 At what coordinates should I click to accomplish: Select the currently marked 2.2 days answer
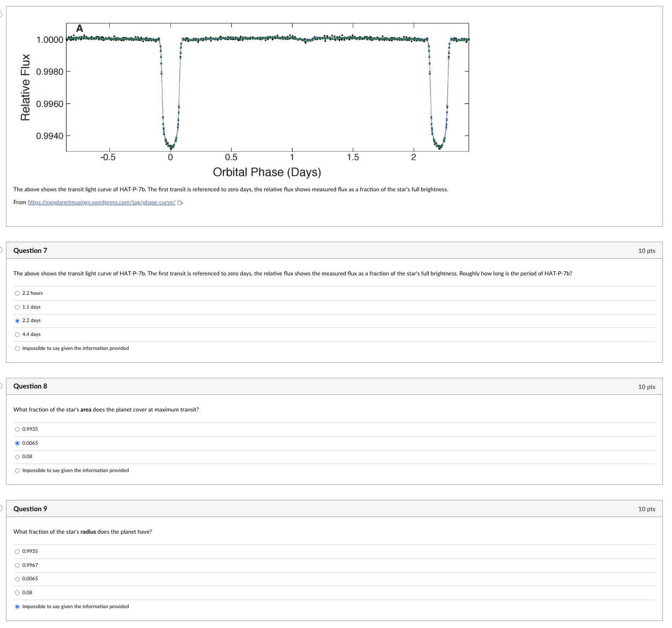(x=17, y=320)
